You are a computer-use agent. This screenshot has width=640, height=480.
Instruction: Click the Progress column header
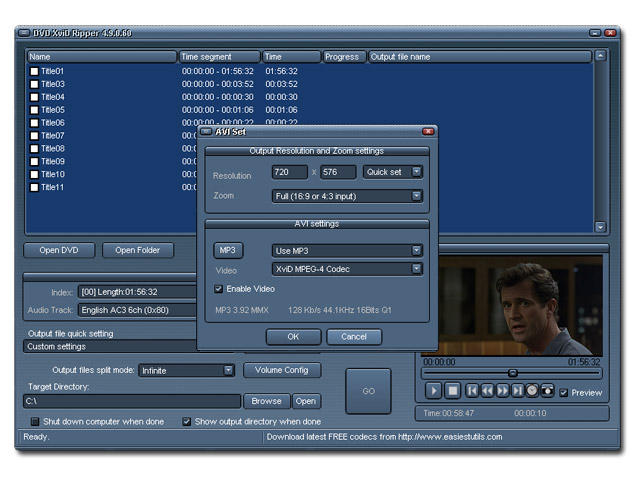[344, 57]
